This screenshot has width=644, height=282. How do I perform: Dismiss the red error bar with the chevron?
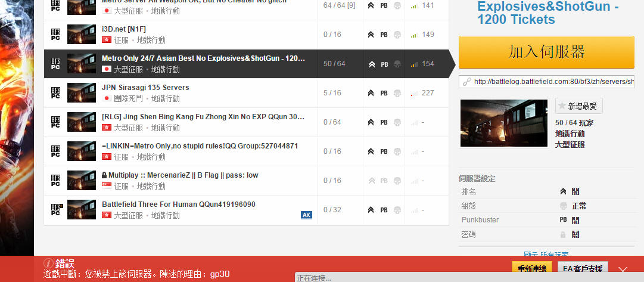[x=623, y=270]
